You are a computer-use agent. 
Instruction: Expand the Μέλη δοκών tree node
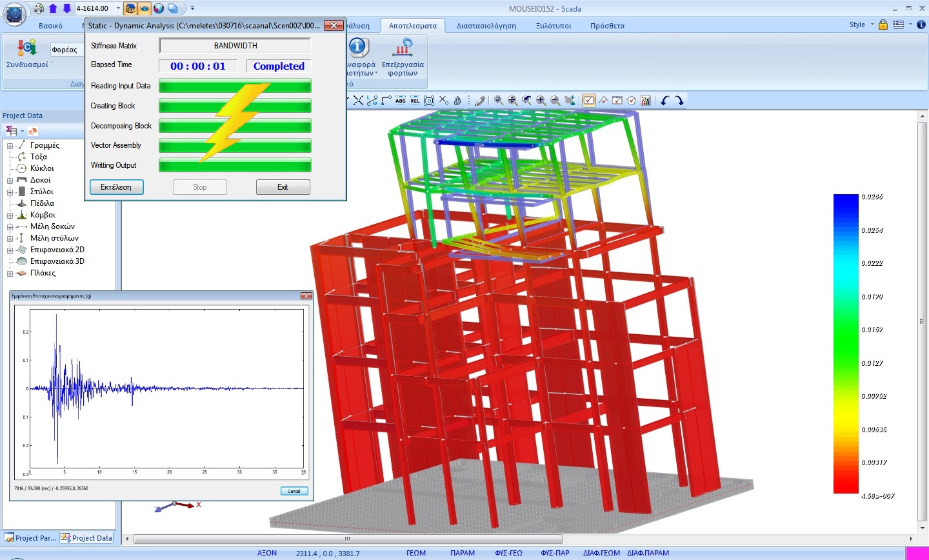(10, 227)
